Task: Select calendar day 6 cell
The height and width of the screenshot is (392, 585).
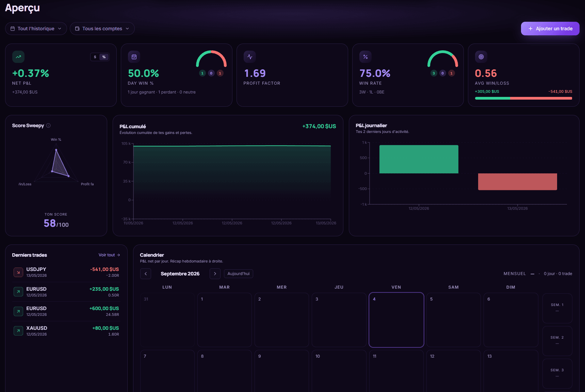Action: pyautogui.click(x=511, y=320)
